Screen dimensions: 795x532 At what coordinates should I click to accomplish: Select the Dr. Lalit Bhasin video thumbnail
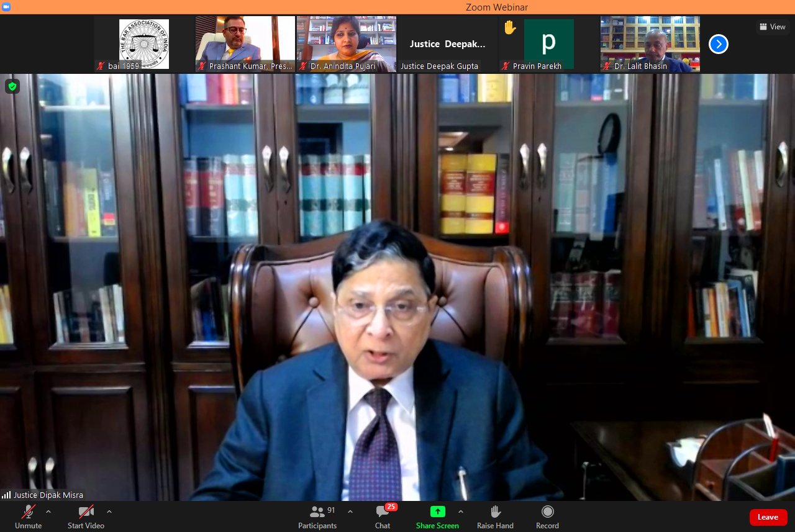coord(650,43)
